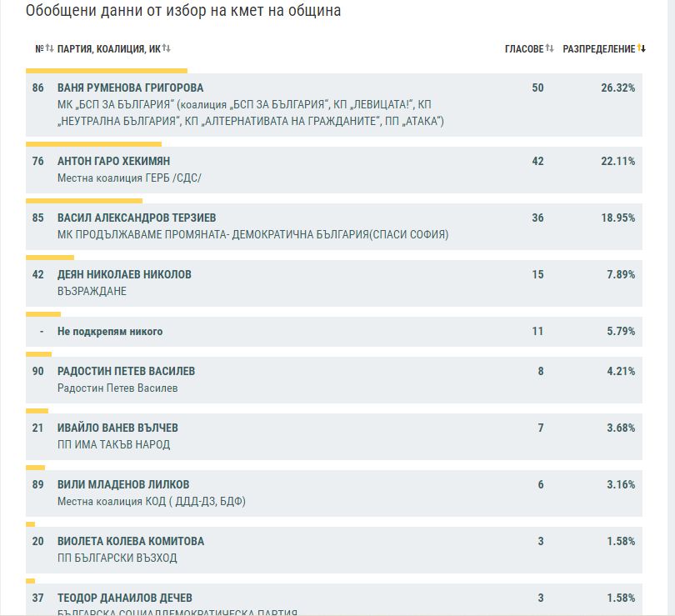The image size is (675, 616).
Task: Click the page heading 'Обобщени данни от избор'
Action: 183,12
